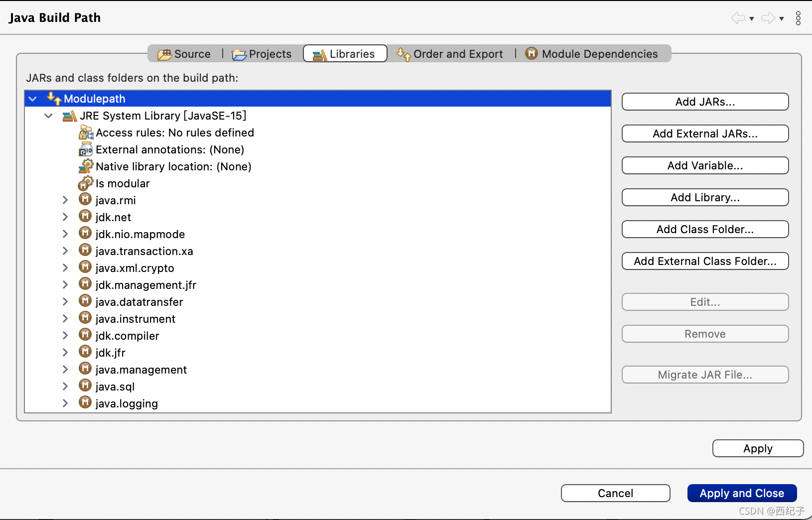Click the java.xml.crypto module icon
This screenshot has height=520, width=812.
[85, 267]
